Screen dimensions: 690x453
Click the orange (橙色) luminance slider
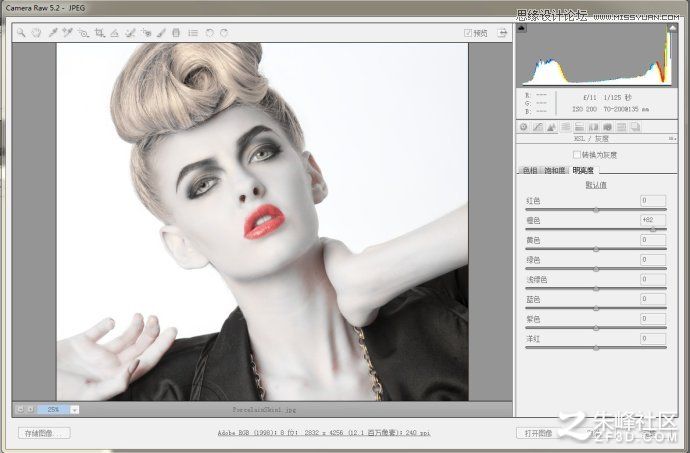coord(596,229)
